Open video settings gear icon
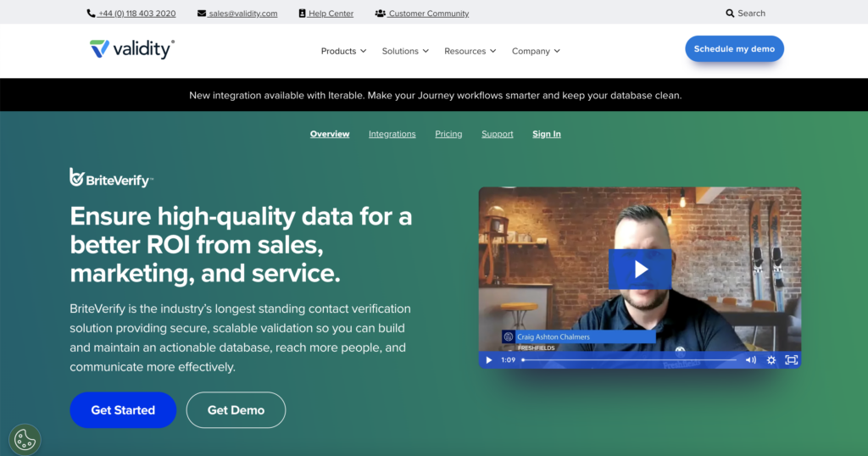 (771, 360)
